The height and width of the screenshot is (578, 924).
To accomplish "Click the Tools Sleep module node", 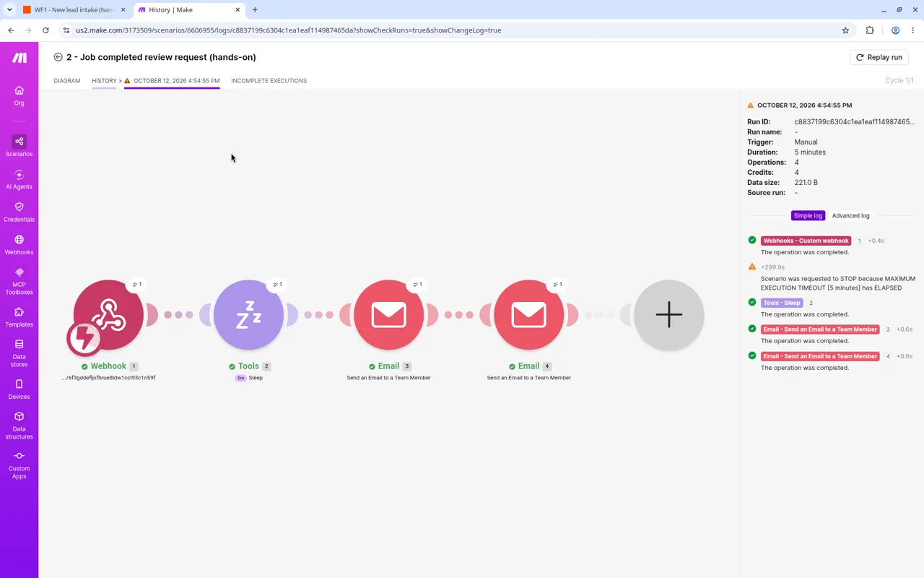I will click(248, 315).
